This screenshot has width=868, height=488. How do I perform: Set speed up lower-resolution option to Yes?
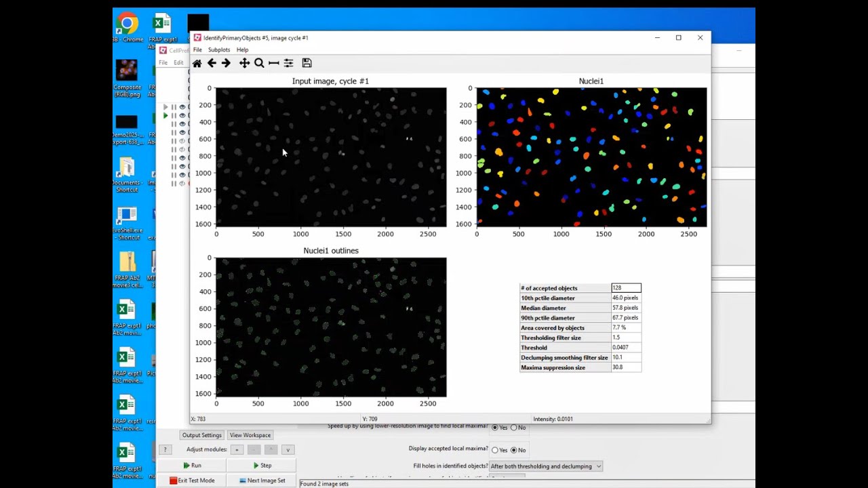coord(495,428)
